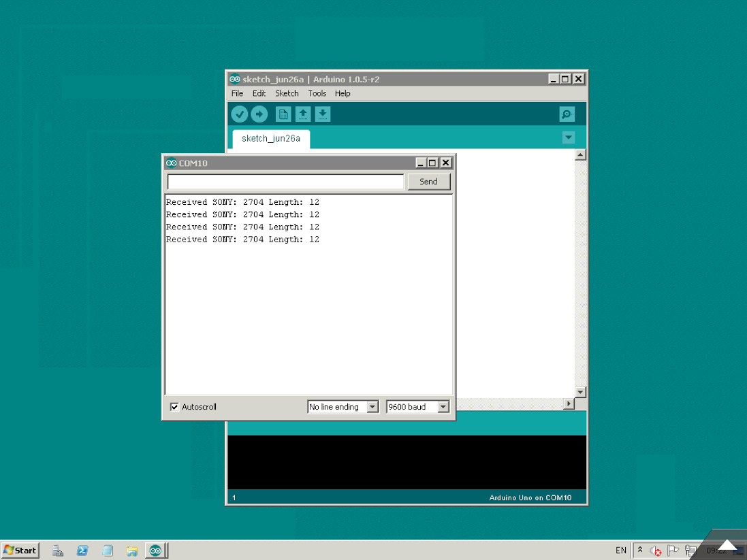747x560 pixels.
Task: Click the serial input text field
Action: (285, 182)
